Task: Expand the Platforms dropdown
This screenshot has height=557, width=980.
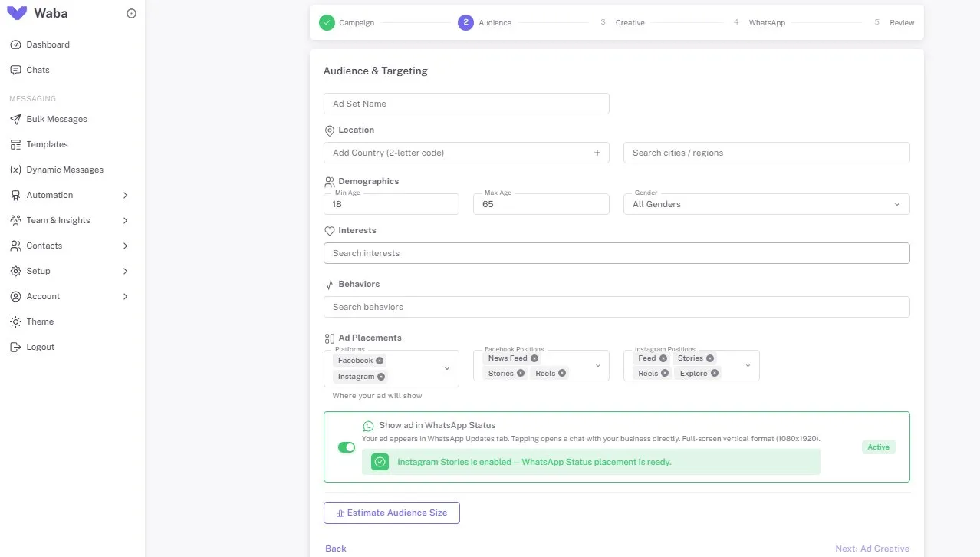Action: (447, 368)
